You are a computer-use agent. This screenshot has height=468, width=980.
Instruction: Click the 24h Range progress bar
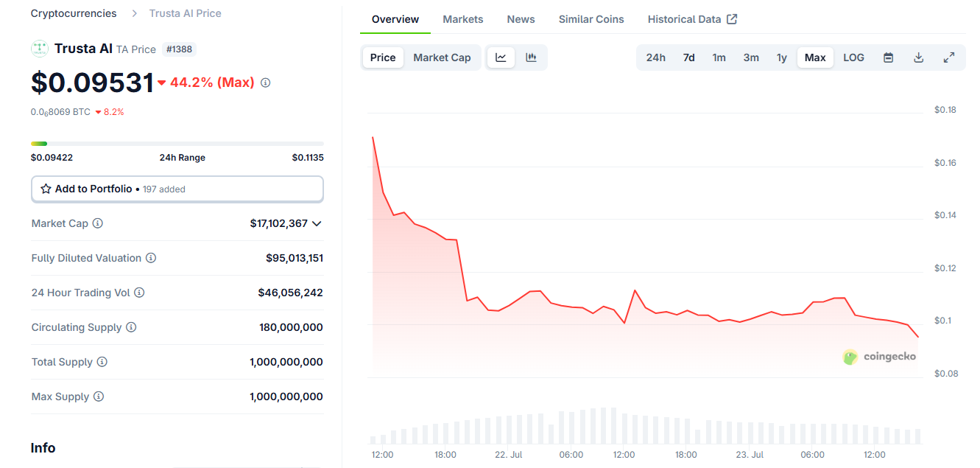177,143
